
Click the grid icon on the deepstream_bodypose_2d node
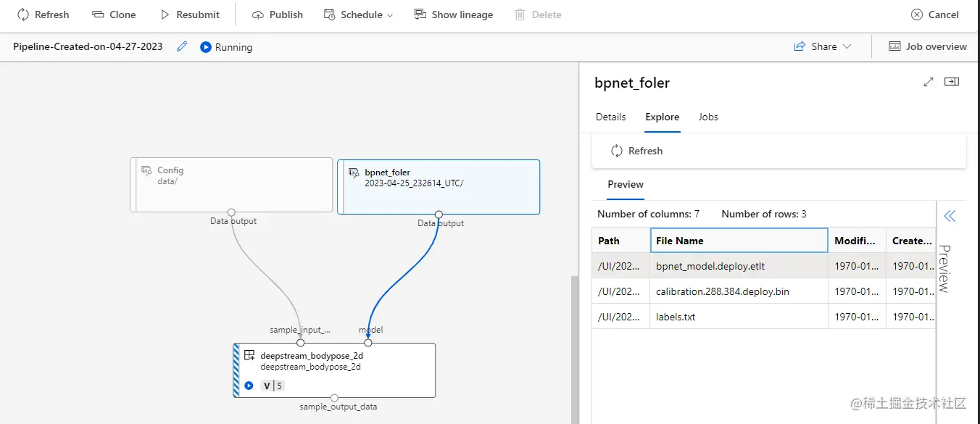[248, 355]
